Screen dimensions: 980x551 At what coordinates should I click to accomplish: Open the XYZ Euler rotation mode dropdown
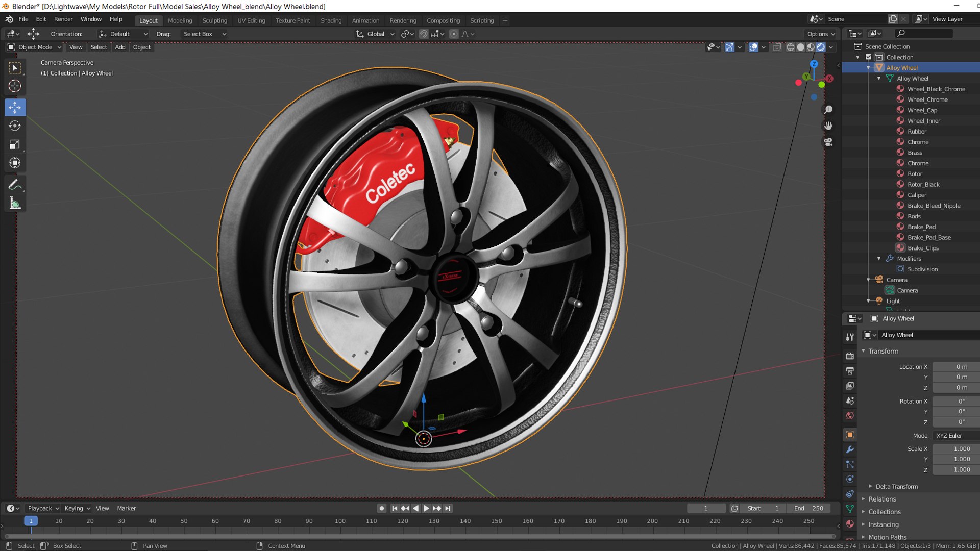[957, 435]
